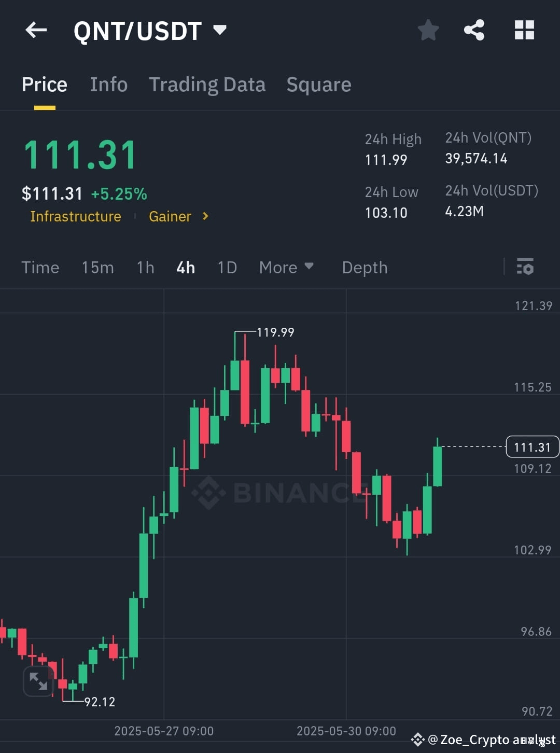This screenshot has height=753, width=560.
Task: Open the Info section
Action: tap(108, 84)
